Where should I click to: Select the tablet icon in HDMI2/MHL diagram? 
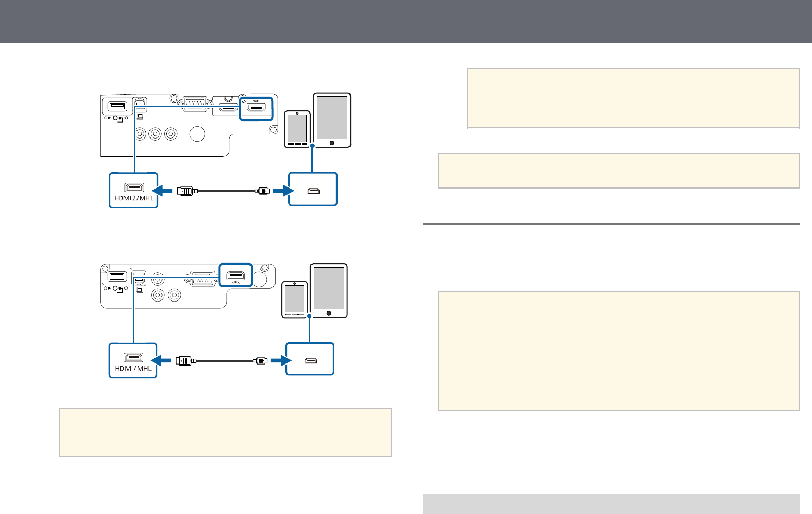pyautogui.click(x=332, y=120)
